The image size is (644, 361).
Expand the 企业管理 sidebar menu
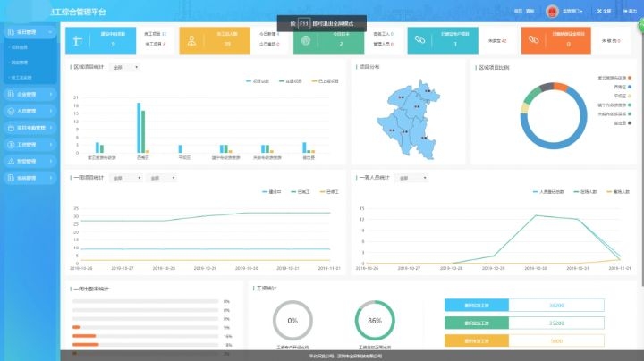(x=30, y=93)
